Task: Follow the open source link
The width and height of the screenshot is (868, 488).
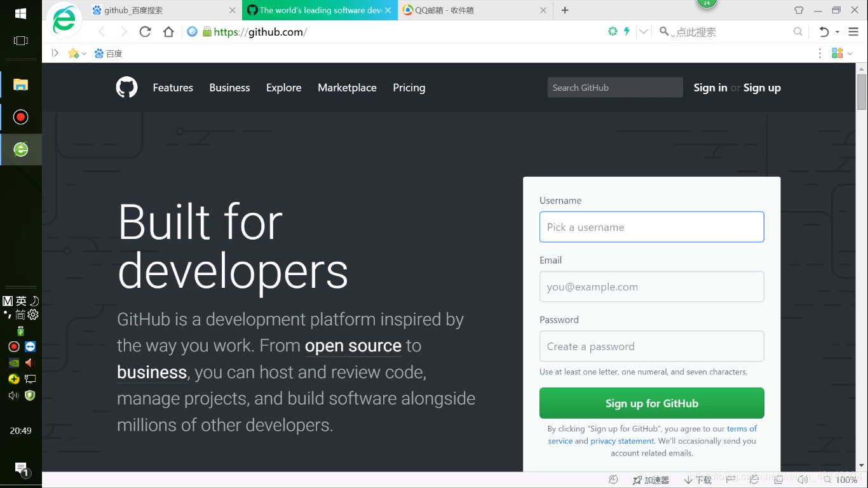Action: pos(353,346)
